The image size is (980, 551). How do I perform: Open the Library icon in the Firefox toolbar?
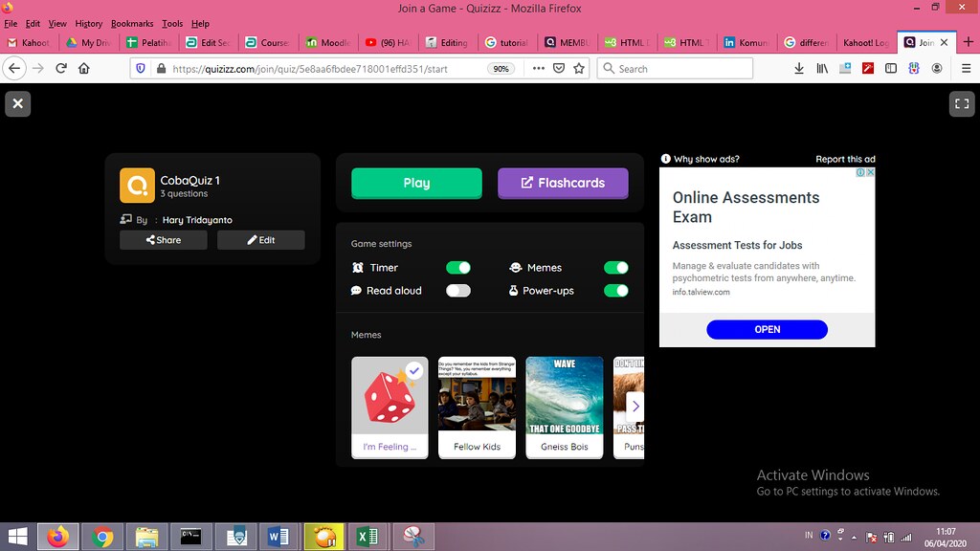(822, 68)
